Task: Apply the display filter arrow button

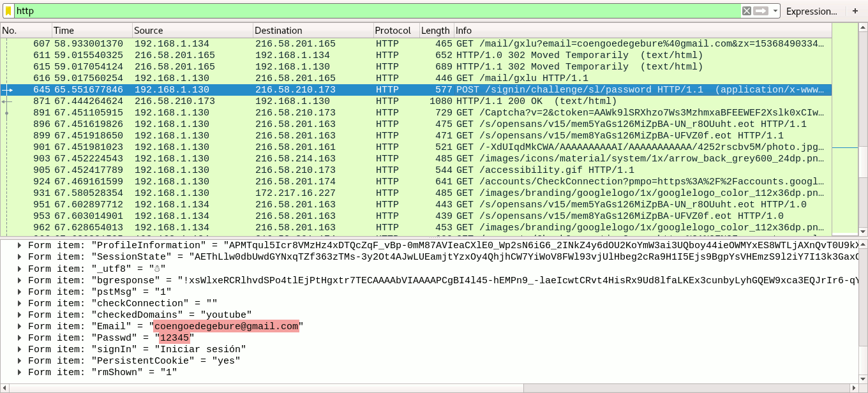Action: tap(760, 11)
